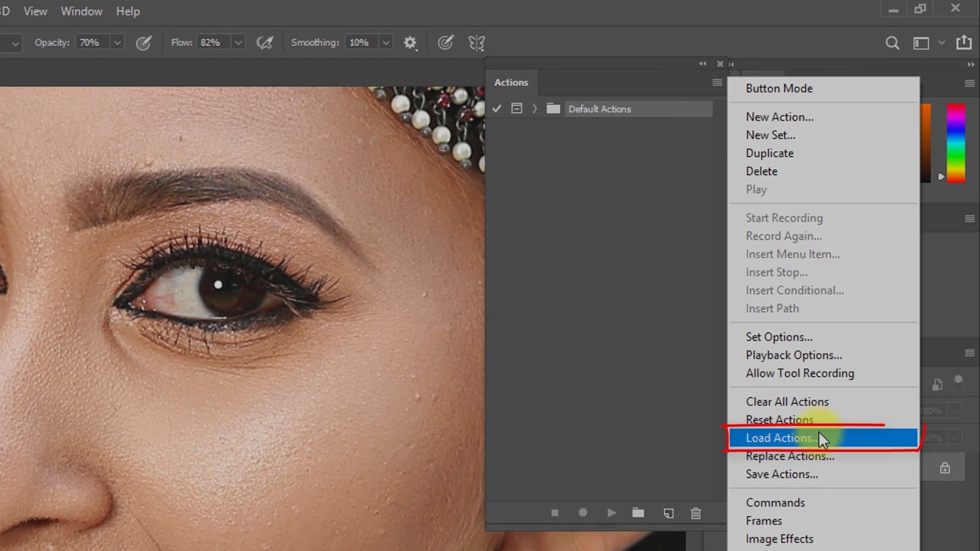Viewport: 980px width, 551px height.
Task: Toggle Default Actions checkmark off
Action: (497, 109)
